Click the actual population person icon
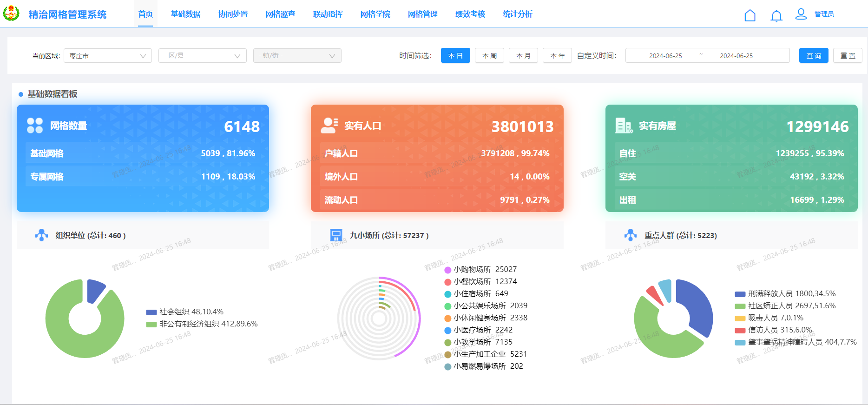The height and width of the screenshot is (405, 868). [x=329, y=126]
